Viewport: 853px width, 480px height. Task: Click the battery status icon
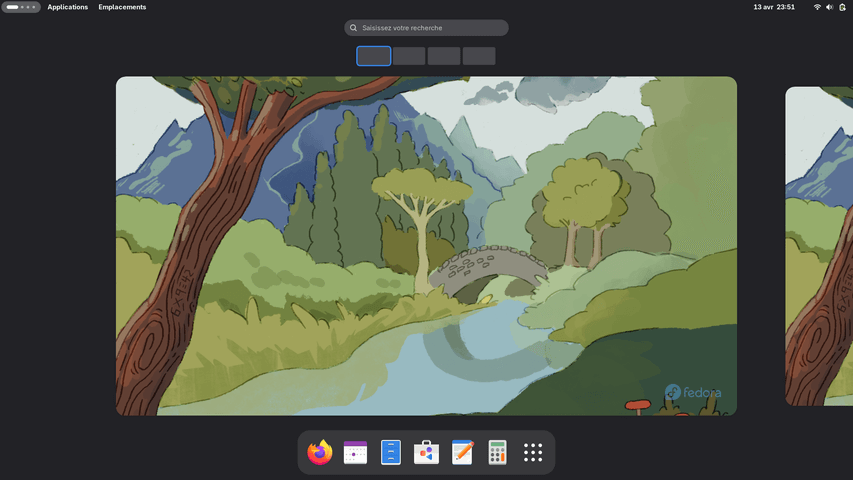coord(842,7)
